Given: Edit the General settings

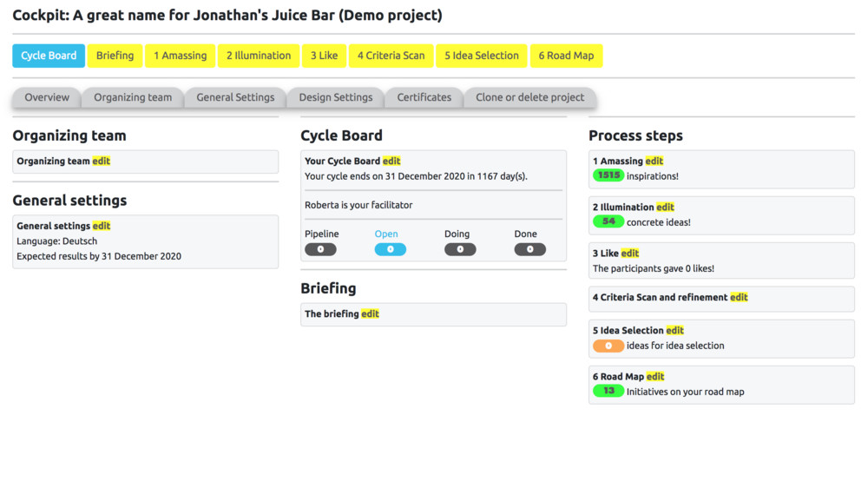Looking at the screenshot, I should pos(102,226).
